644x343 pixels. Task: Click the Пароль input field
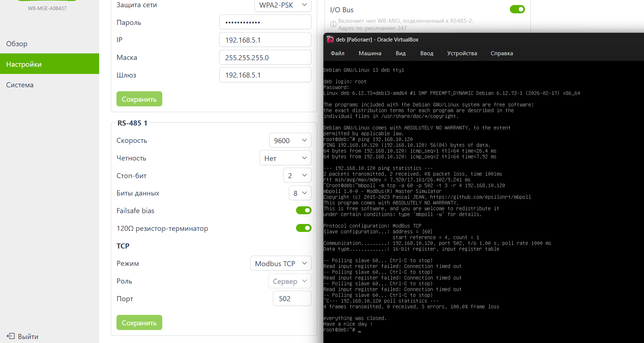(x=265, y=22)
